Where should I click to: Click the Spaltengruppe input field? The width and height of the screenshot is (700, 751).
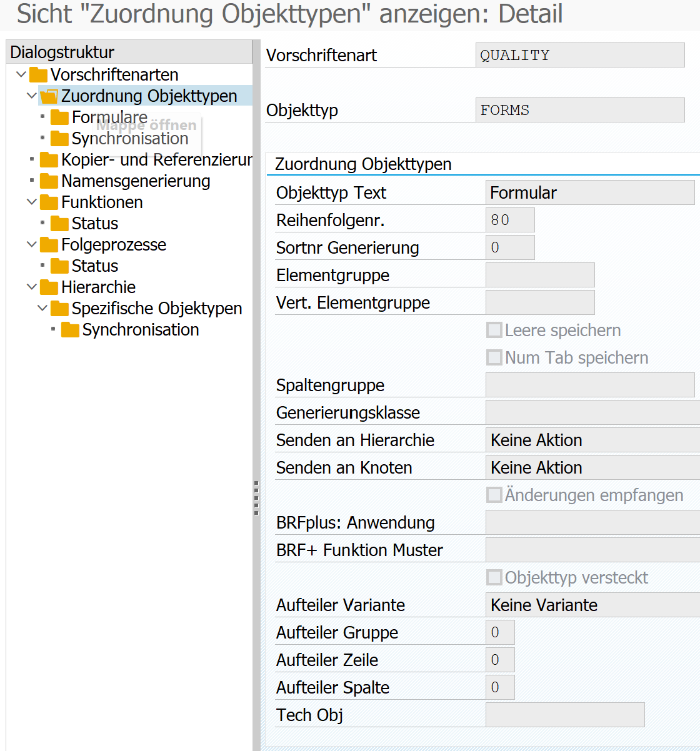click(590, 385)
